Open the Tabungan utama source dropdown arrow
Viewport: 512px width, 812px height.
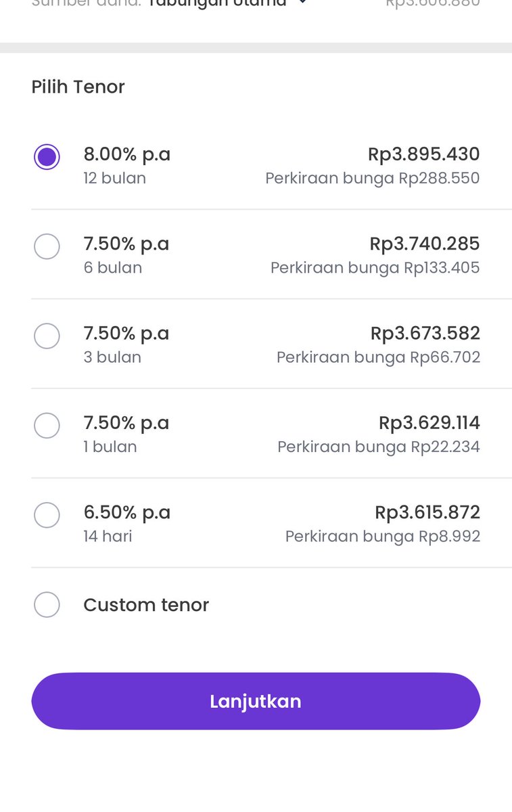click(x=302, y=3)
